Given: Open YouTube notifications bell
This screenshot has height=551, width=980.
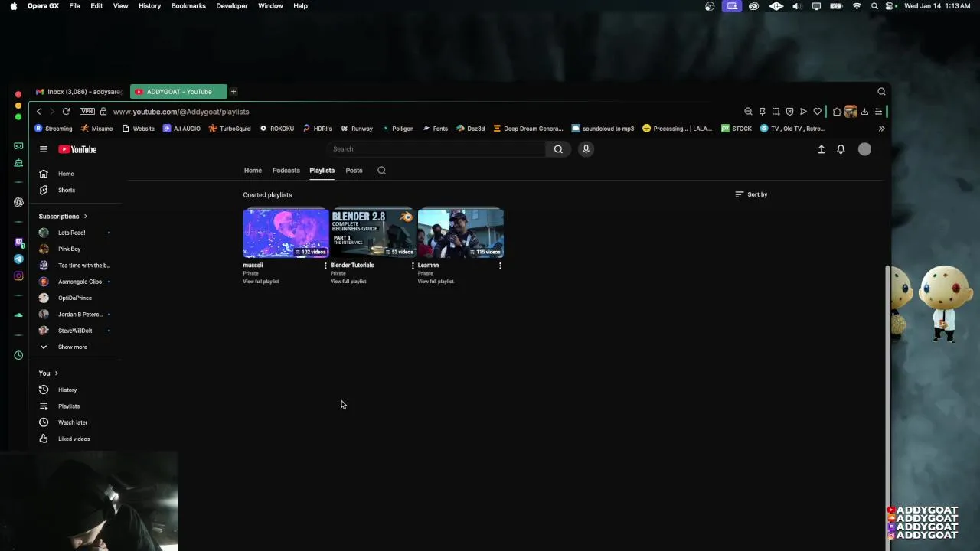Looking at the screenshot, I should [x=841, y=149].
